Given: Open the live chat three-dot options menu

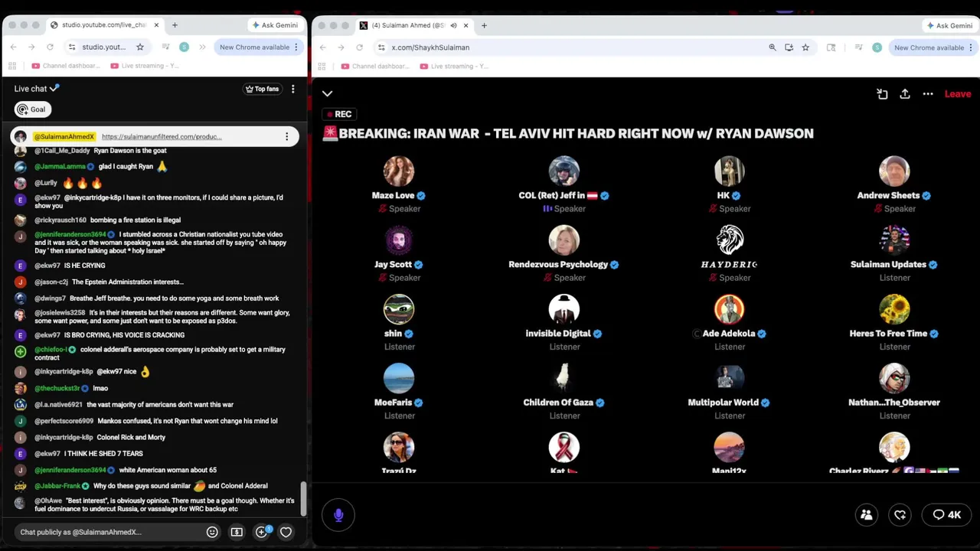Looking at the screenshot, I should (x=292, y=89).
